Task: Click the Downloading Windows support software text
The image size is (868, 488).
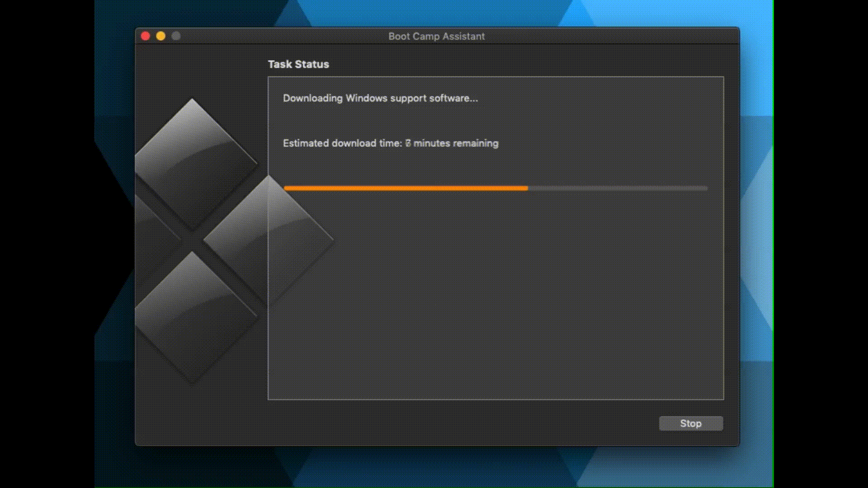Action: pyautogui.click(x=380, y=98)
